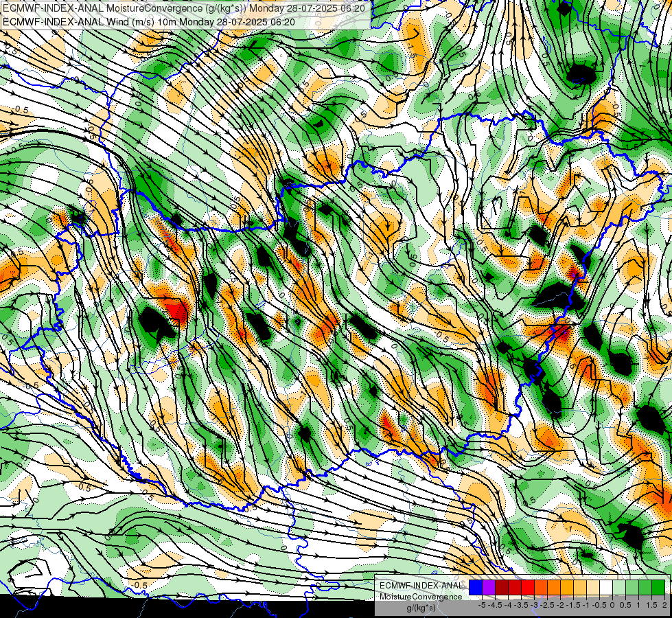
Task: Pick the palest green swatch beside white
Action: click(619, 587)
